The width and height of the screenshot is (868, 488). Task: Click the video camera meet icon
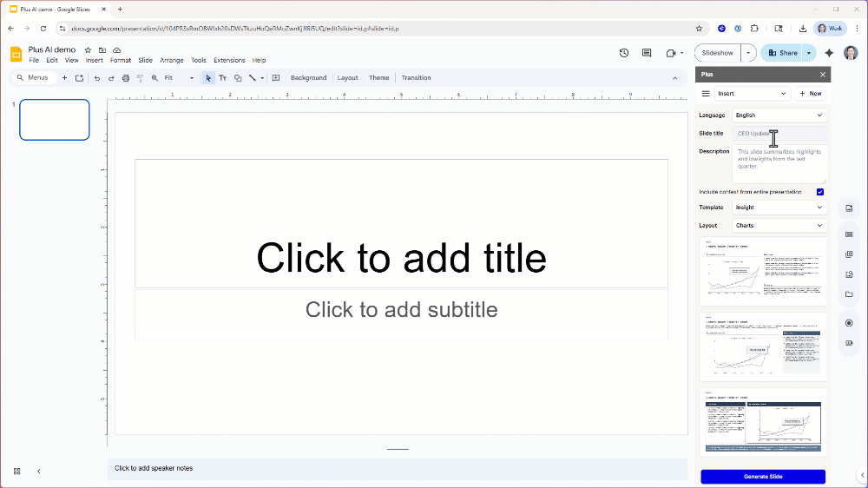point(671,53)
